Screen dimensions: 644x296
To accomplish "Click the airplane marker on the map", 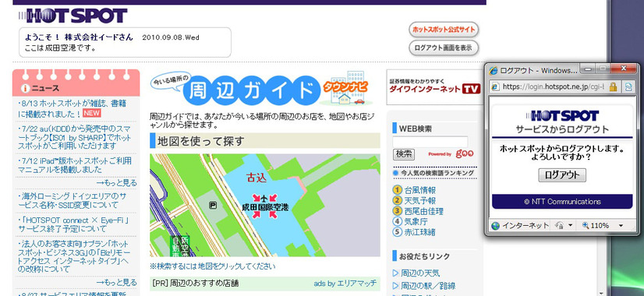I will [264, 199].
